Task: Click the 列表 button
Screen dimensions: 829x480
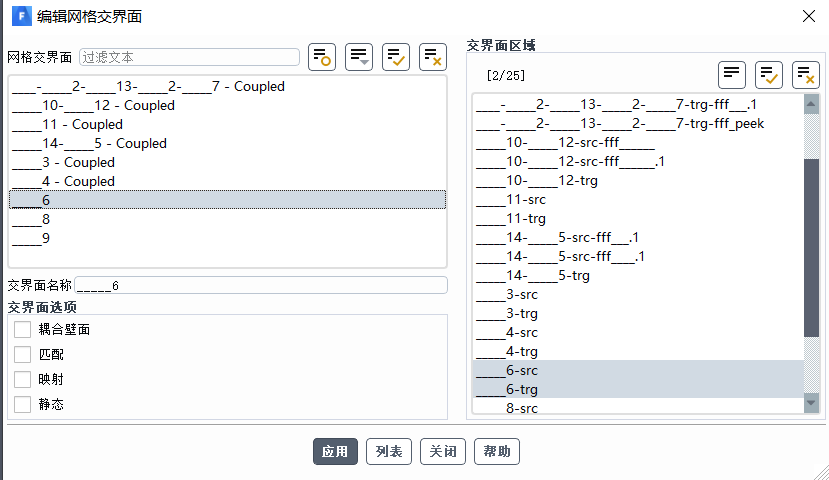Action: [388, 452]
